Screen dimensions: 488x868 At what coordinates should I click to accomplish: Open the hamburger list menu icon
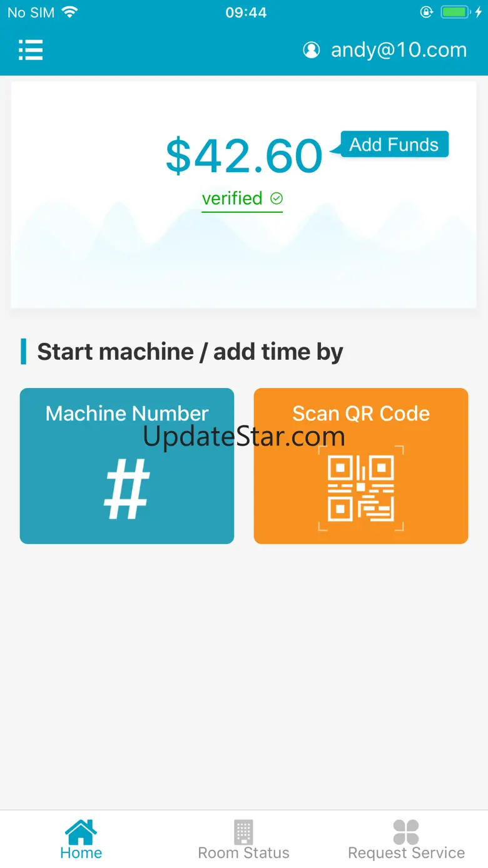tap(31, 49)
